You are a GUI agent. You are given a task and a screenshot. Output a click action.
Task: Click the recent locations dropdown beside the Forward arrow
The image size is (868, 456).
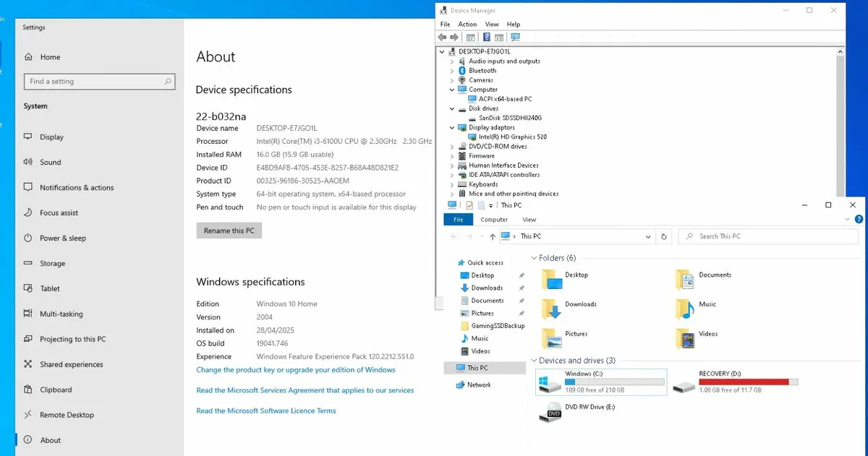coord(481,236)
